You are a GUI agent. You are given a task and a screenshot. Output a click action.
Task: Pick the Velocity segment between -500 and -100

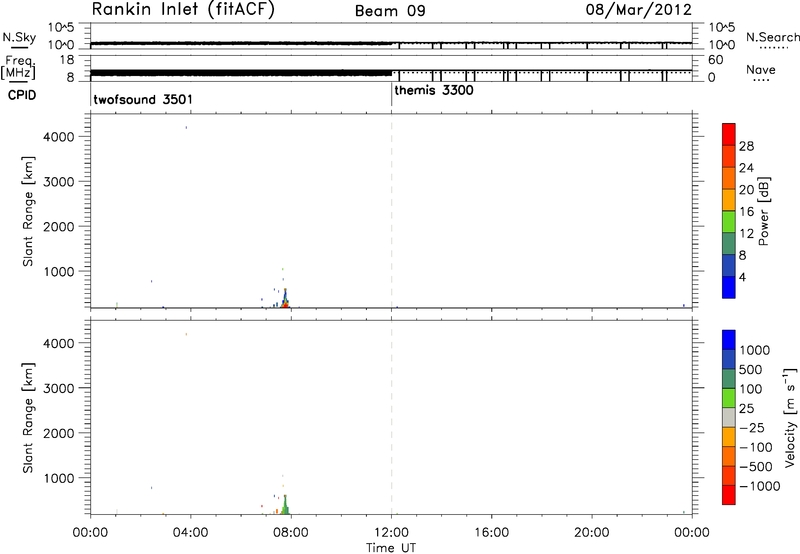729,457
